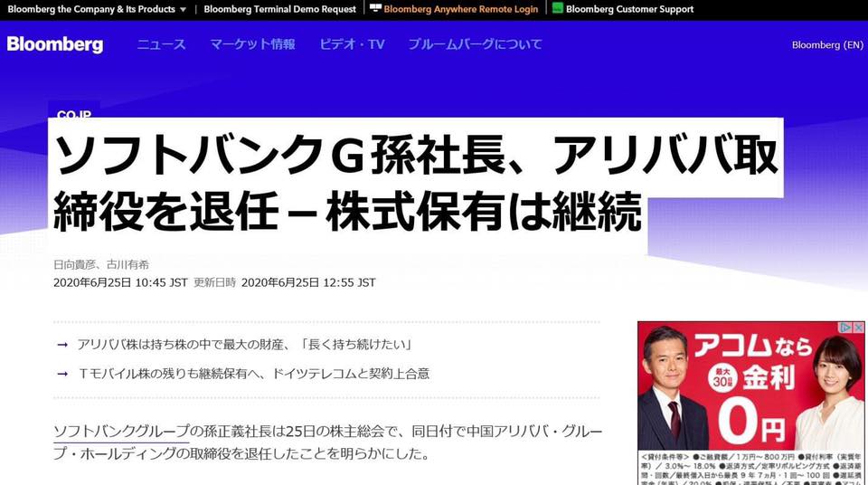
Task: Click the ソフトバンクG孫社長 article headline
Action: pos(415,183)
